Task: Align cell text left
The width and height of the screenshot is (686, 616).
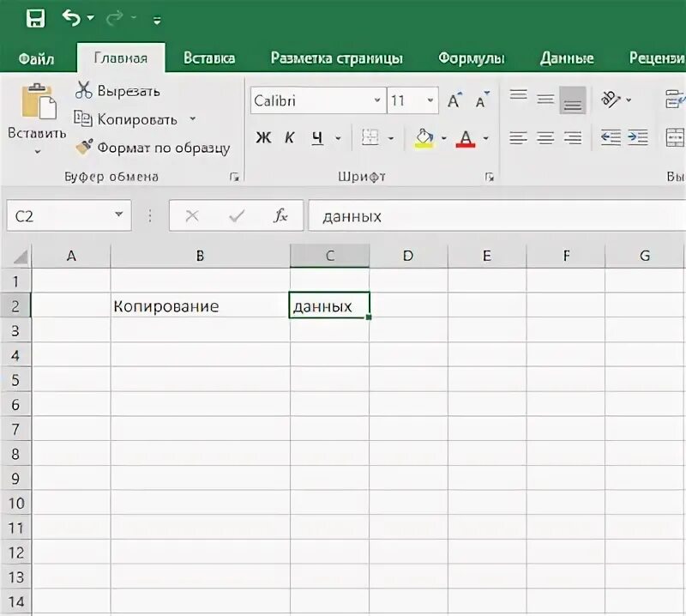Action: [x=519, y=138]
